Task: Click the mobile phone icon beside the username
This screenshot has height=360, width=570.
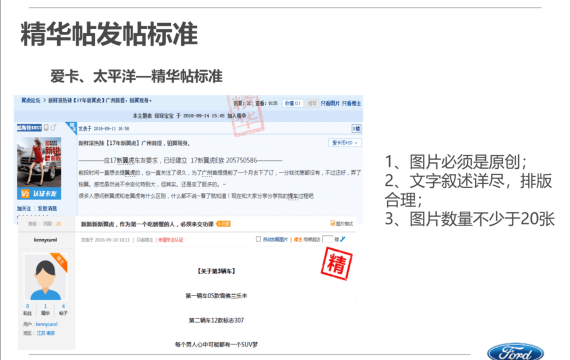Action: [x=46, y=128]
